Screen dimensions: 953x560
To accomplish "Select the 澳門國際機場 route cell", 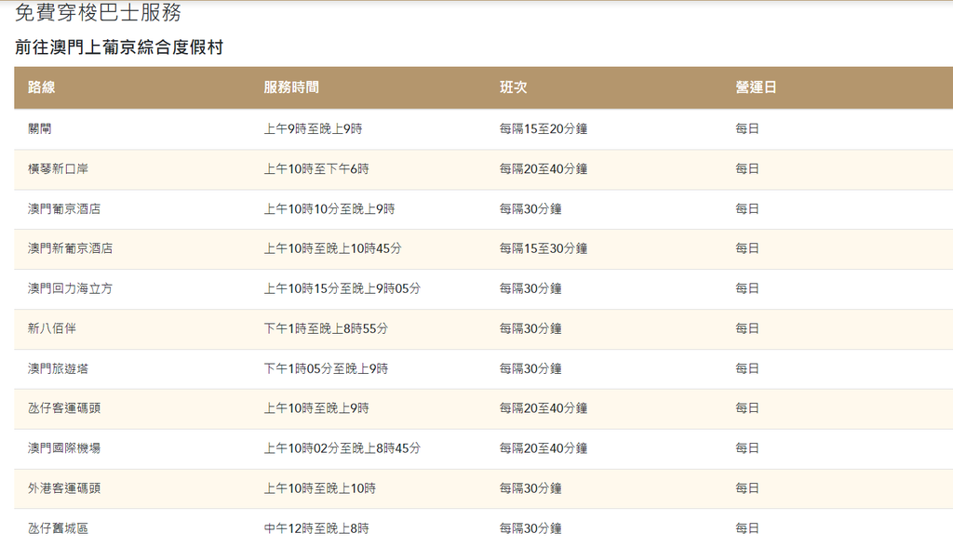I will (x=64, y=448).
